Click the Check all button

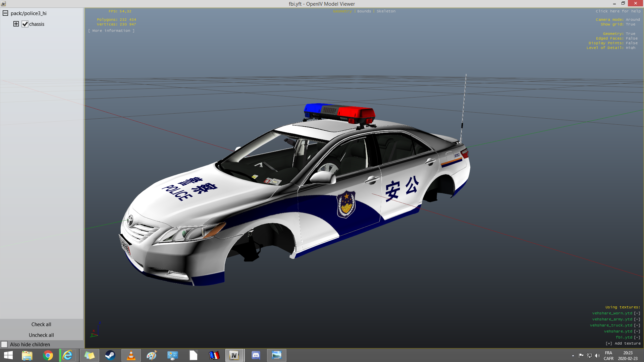tap(41, 324)
